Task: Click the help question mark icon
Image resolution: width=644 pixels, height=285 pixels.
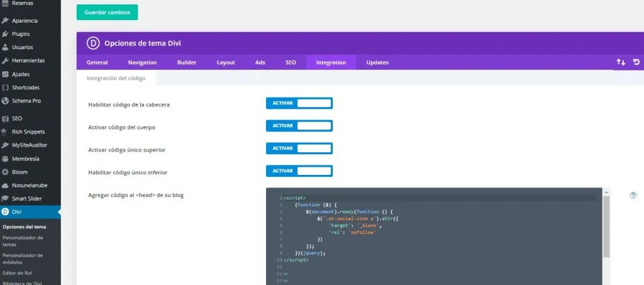Action: 633,195
